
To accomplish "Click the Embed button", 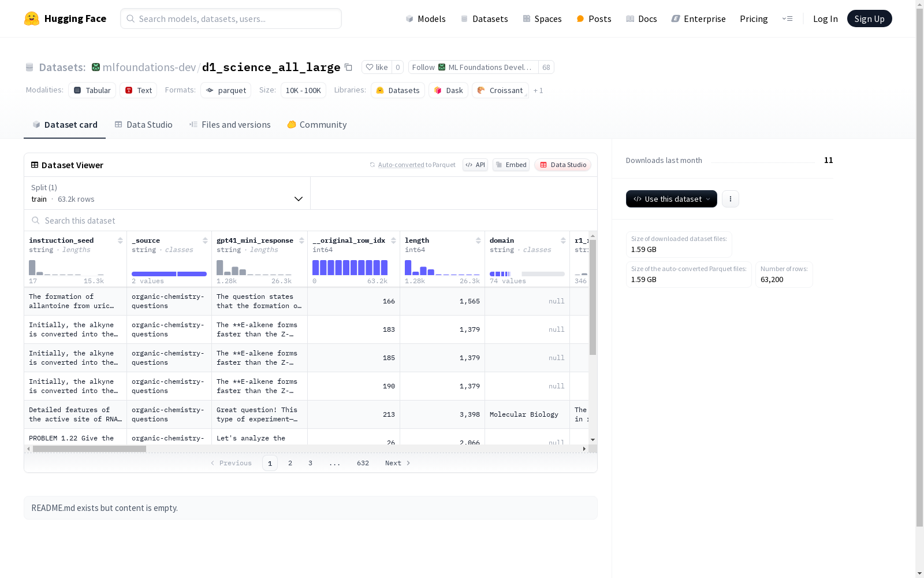I will point(511,165).
